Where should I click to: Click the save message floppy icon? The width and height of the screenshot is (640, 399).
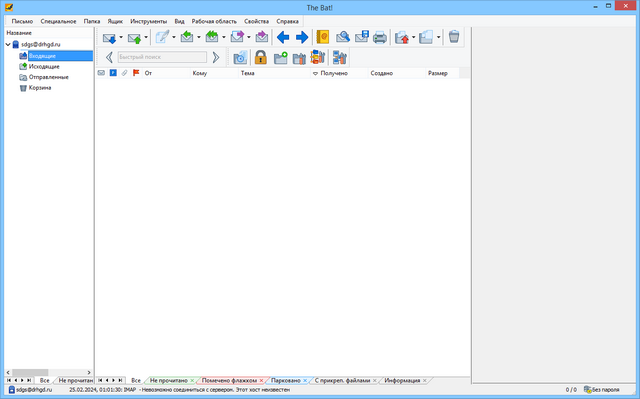(x=362, y=37)
